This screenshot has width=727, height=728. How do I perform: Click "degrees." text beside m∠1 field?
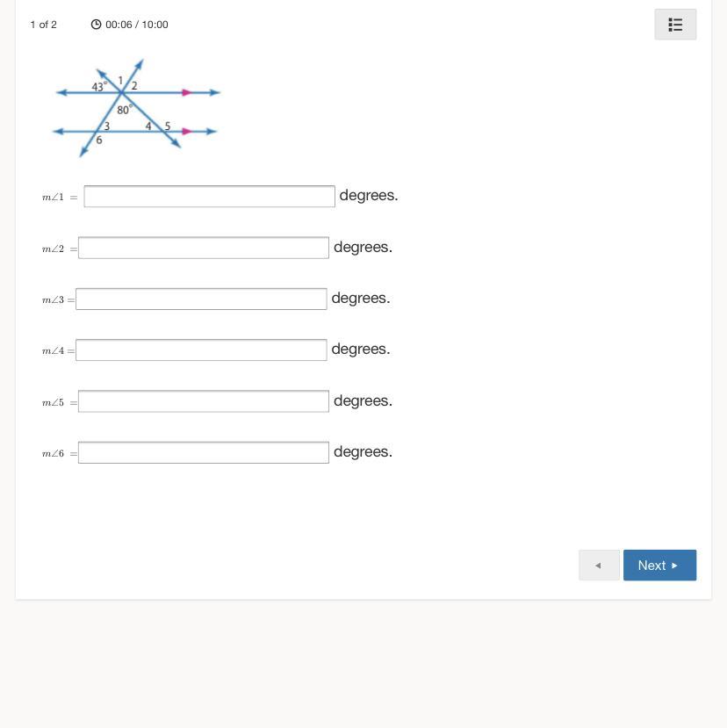click(369, 195)
